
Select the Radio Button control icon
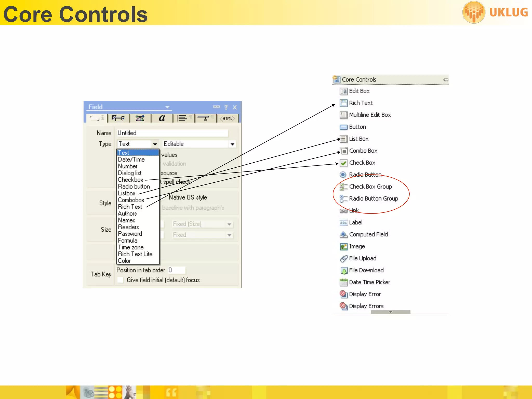pos(343,175)
